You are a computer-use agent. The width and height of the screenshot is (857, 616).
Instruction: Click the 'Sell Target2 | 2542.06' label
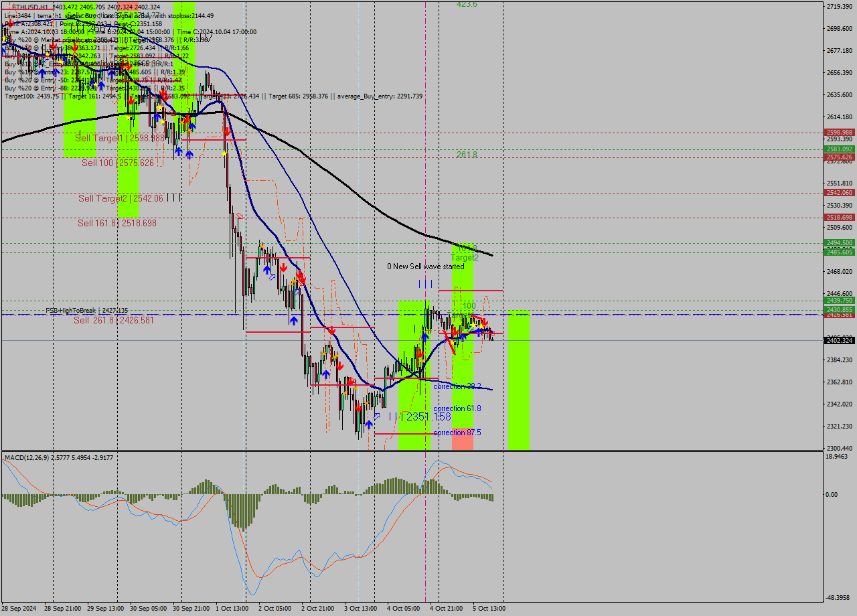(x=121, y=198)
